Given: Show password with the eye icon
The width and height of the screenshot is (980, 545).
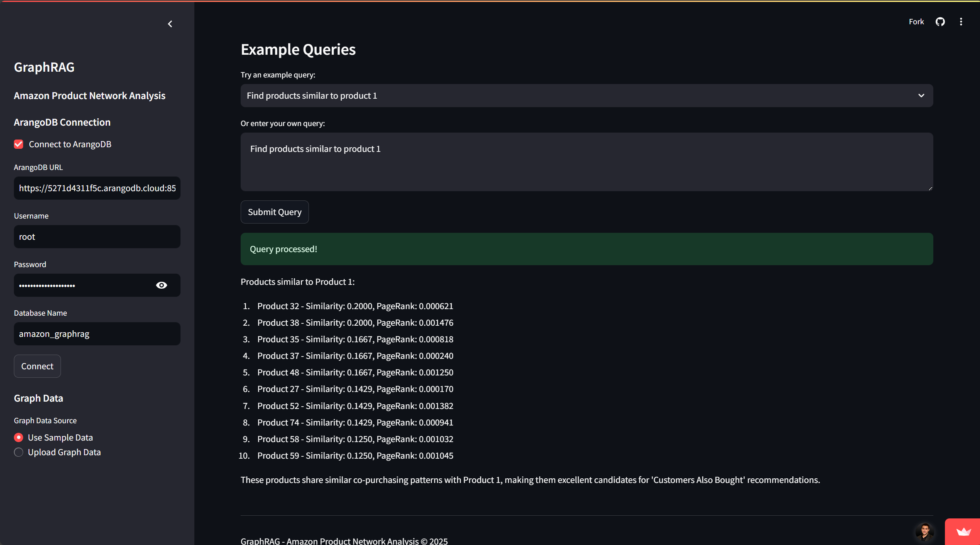Looking at the screenshot, I should pyautogui.click(x=162, y=285).
